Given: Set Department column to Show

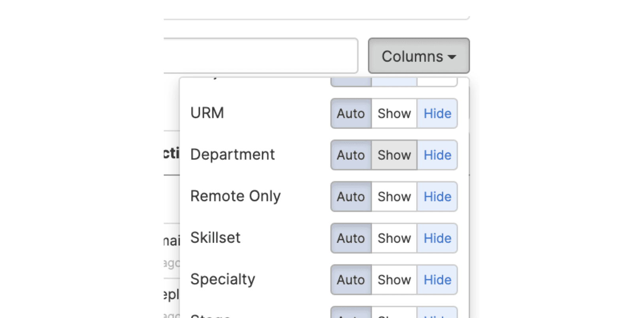Looking at the screenshot, I should pyautogui.click(x=394, y=155).
